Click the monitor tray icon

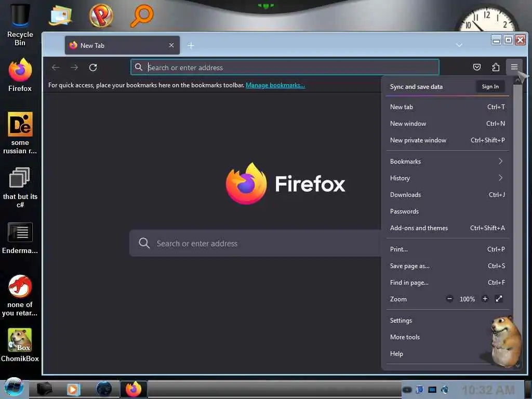[x=432, y=390]
